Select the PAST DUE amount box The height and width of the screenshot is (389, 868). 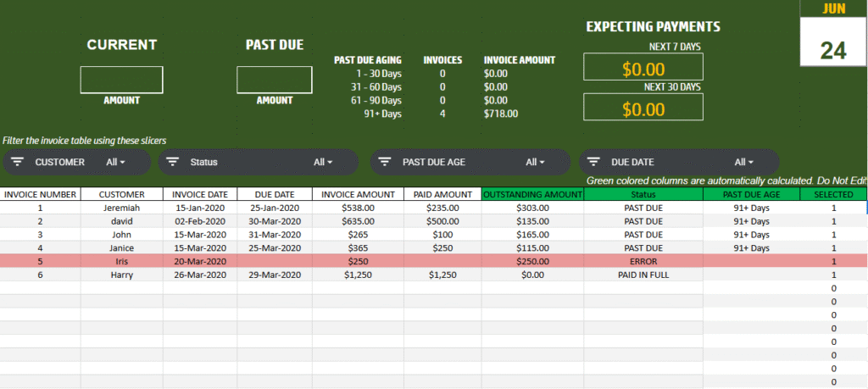point(275,80)
